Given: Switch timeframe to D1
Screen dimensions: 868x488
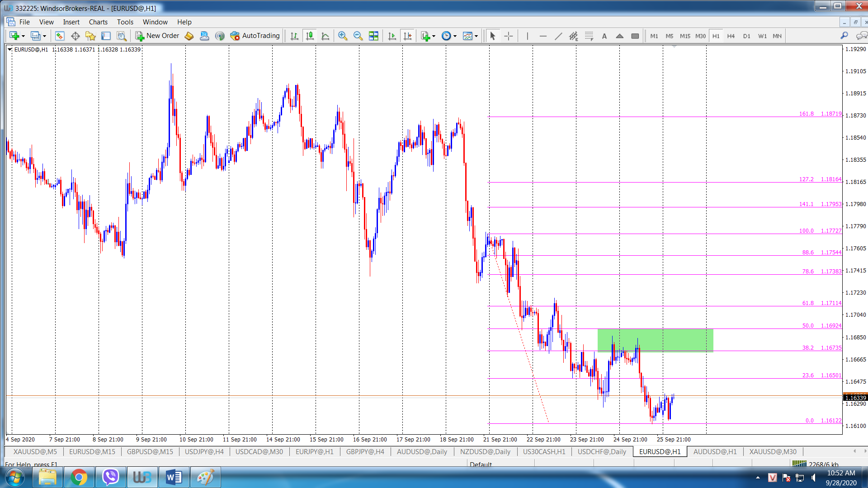Looking at the screenshot, I should (746, 36).
